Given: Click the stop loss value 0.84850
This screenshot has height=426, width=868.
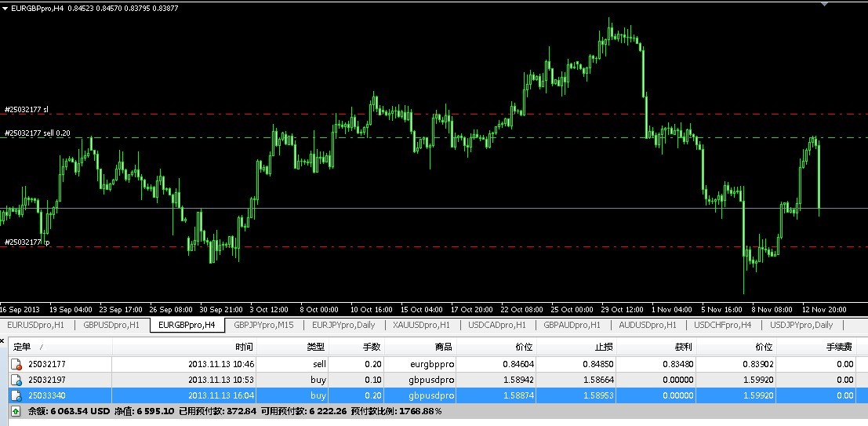Looking at the screenshot, I should 597,365.
